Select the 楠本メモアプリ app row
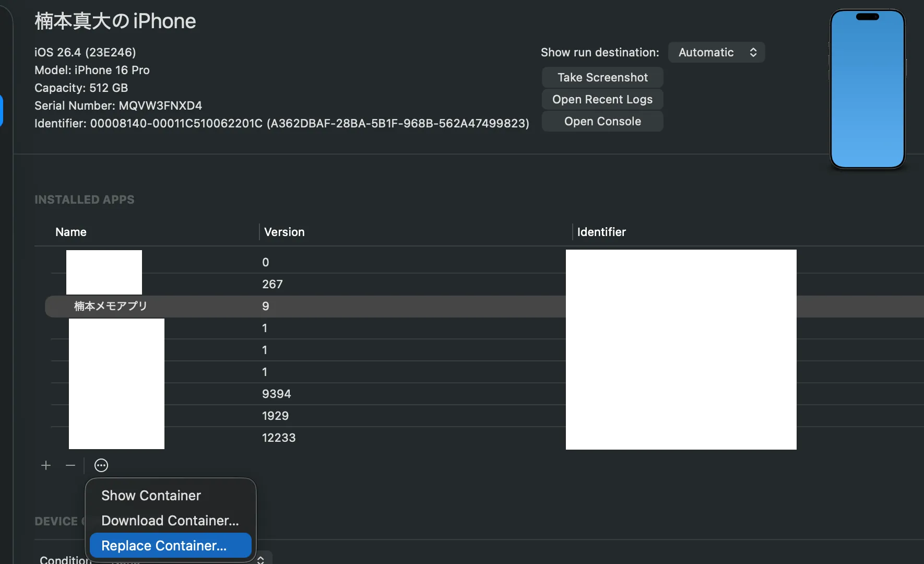The width and height of the screenshot is (924, 564). (484, 306)
